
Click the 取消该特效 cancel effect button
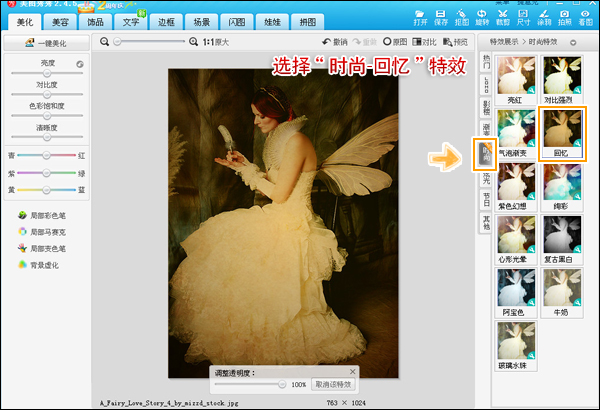[333, 384]
